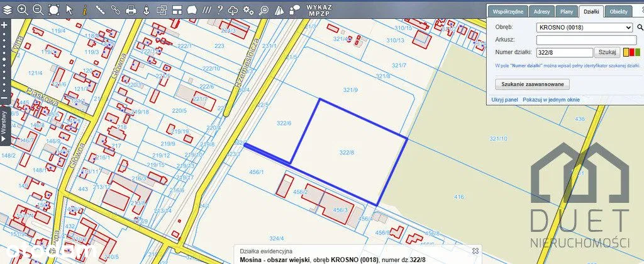The width and height of the screenshot is (644, 264).
Task: Select the zoom out magnifier tool
Action: pos(38,9)
